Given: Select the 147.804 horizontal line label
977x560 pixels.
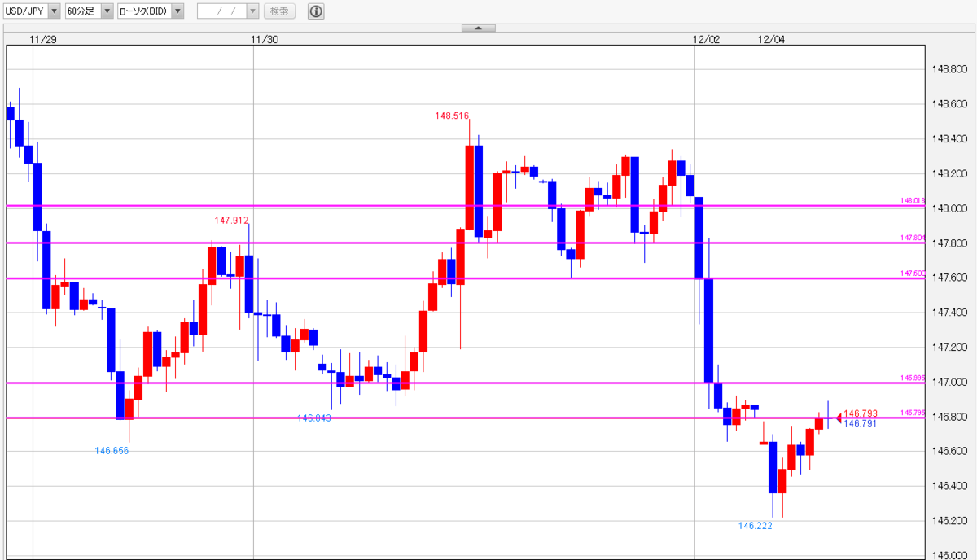Looking at the screenshot, I should pyautogui.click(x=913, y=238).
